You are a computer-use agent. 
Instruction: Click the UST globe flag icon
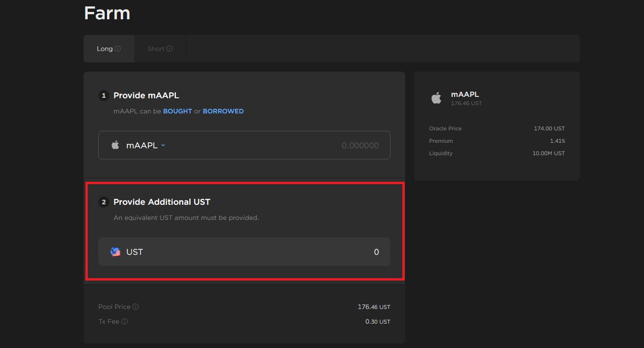tap(115, 252)
